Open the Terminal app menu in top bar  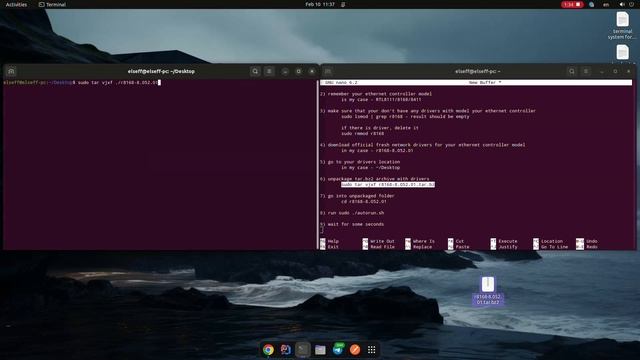[x=52, y=4]
